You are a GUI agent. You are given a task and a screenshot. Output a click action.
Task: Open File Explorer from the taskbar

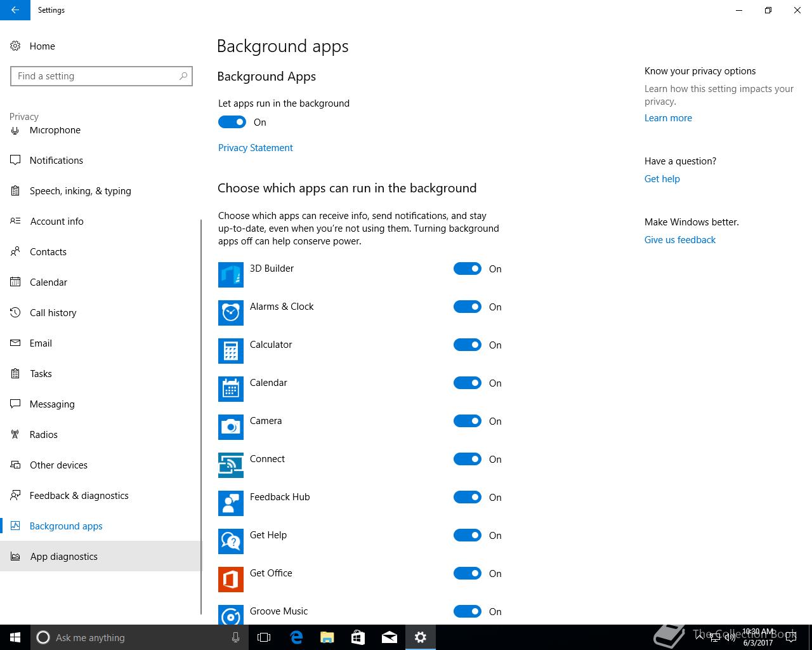[x=327, y=637]
